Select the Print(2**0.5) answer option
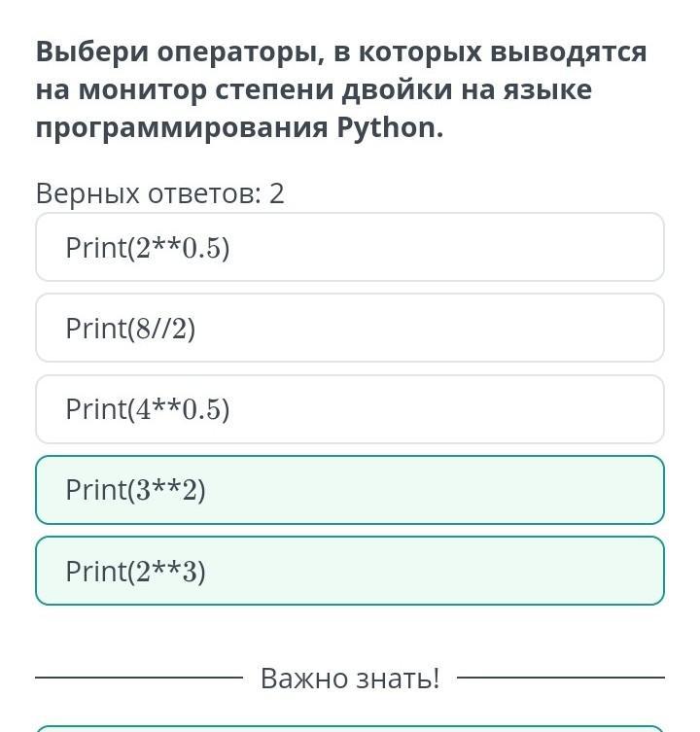Viewport: 700px width, 732px height. pos(350,247)
